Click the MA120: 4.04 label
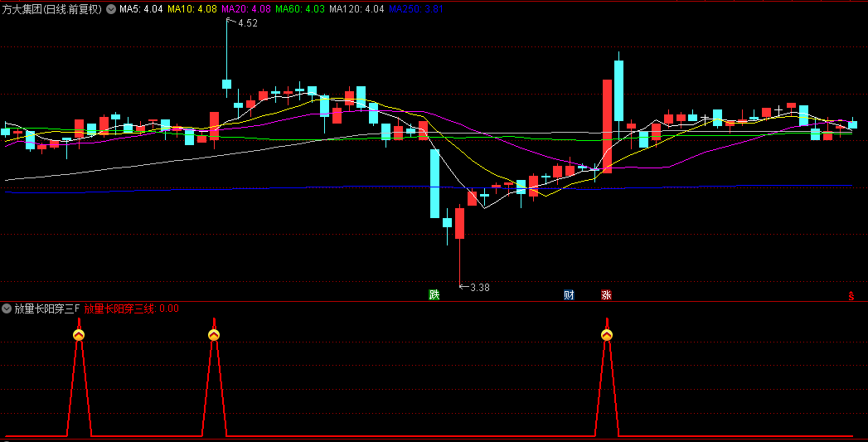Screen dimensions: 868x442 [x=356, y=9]
